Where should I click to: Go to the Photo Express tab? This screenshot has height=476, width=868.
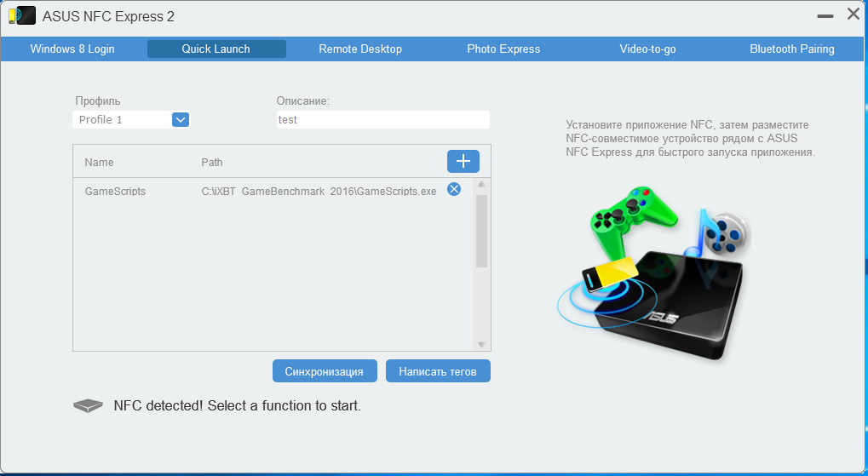pos(503,49)
